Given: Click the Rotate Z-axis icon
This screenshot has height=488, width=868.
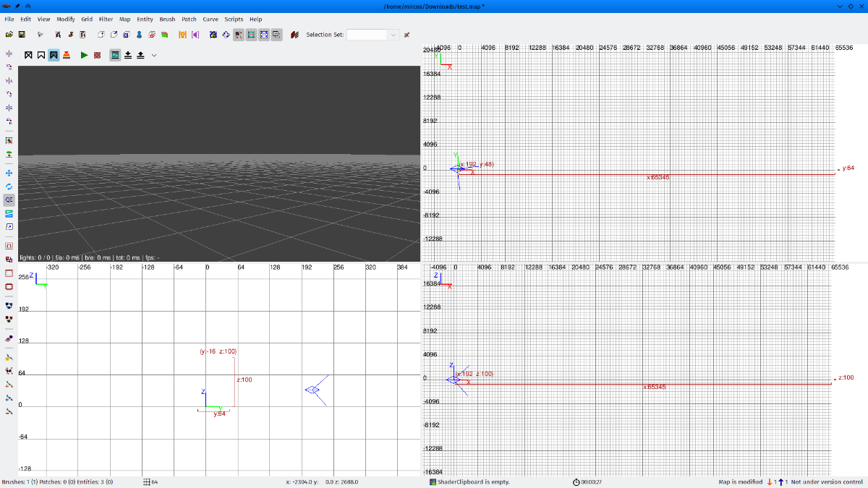Looking at the screenshot, I should point(9,121).
